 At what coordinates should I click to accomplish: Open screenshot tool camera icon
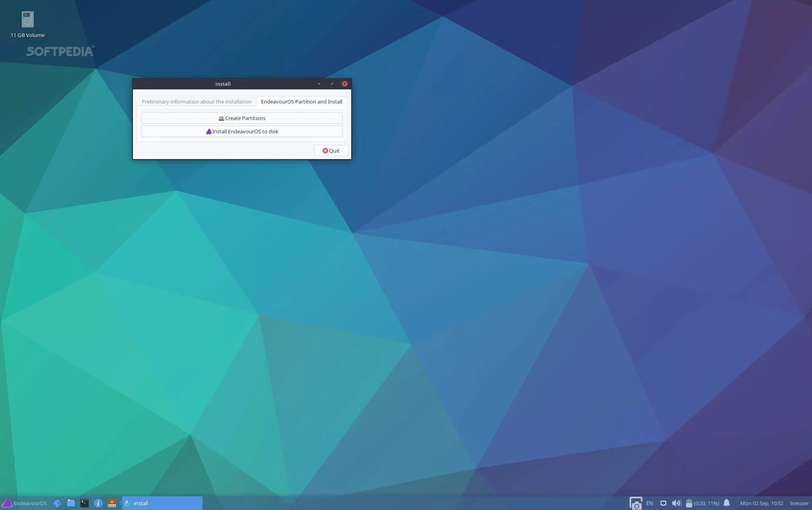(636, 503)
